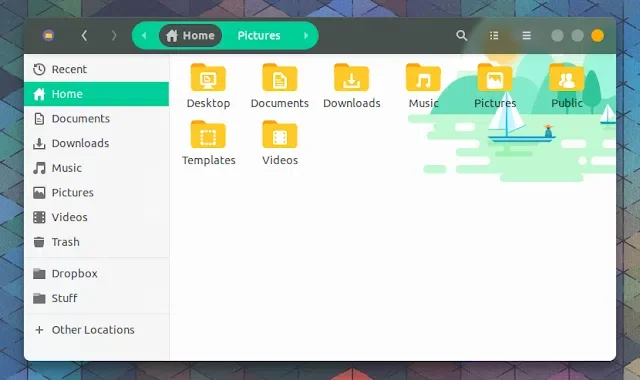Expand path bar right arrow
The width and height of the screenshot is (640, 380).
306,36
